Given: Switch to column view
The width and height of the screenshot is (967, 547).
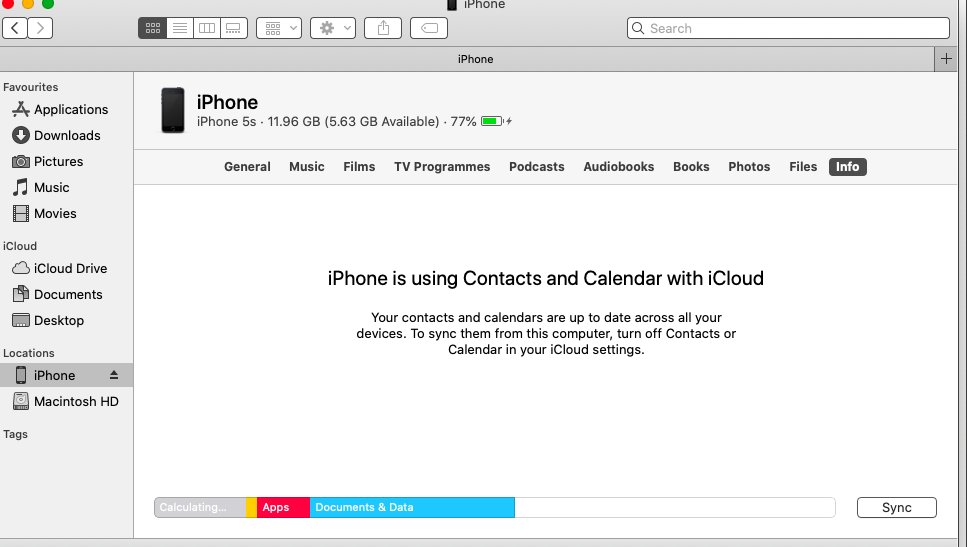Looking at the screenshot, I should pyautogui.click(x=207, y=28).
